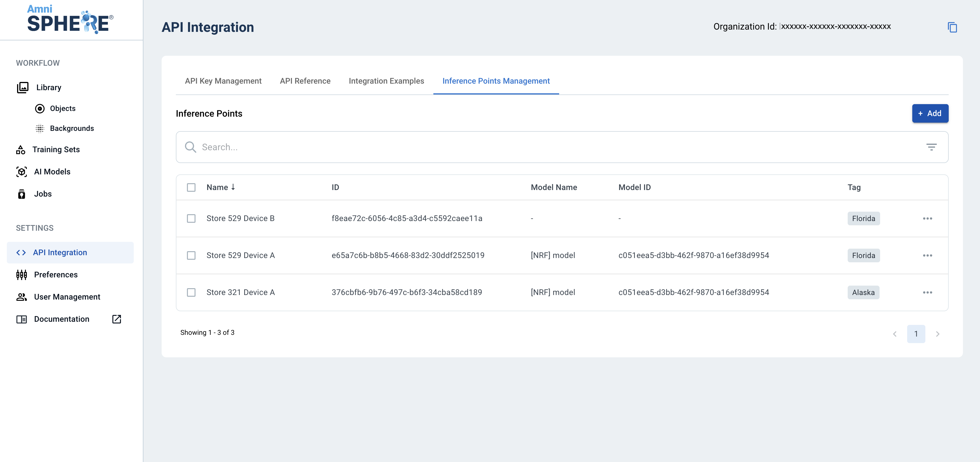The width and height of the screenshot is (980, 462).
Task: Tick the Store 321 Device A checkbox
Action: pyautogui.click(x=191, y=292)
